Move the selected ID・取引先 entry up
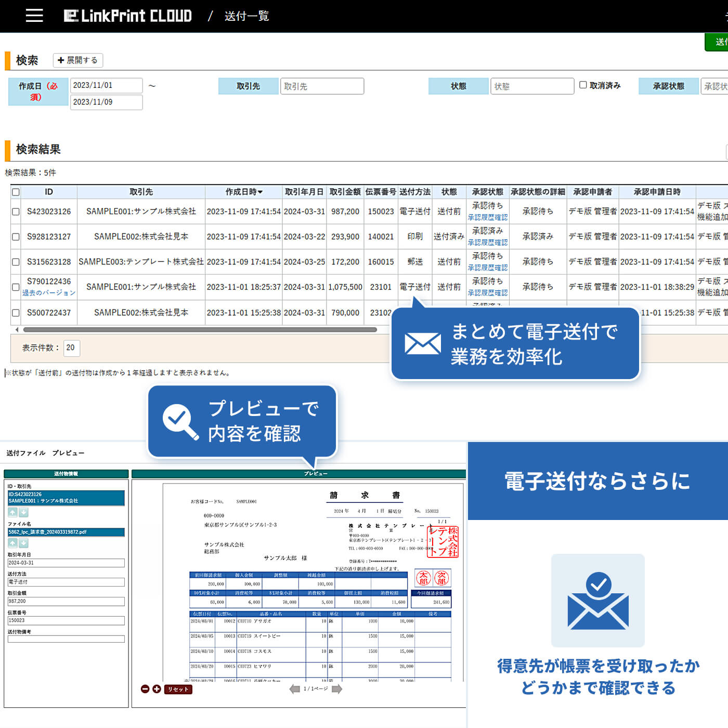728x728 pixels. point(13,512)
